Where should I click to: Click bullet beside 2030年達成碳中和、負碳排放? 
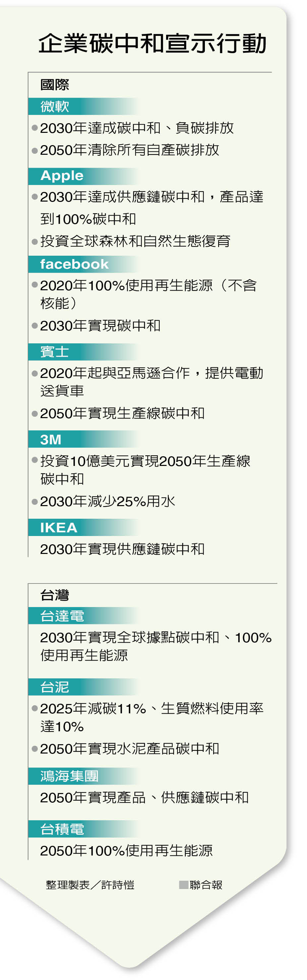pyautogui.click(x=35, y=128)
